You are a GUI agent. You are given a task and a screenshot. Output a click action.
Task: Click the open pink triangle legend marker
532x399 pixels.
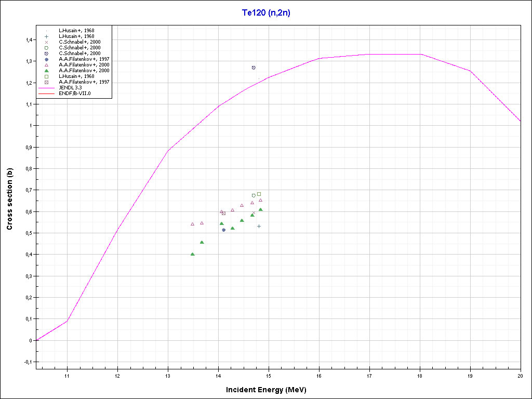(x=46, y=64)
